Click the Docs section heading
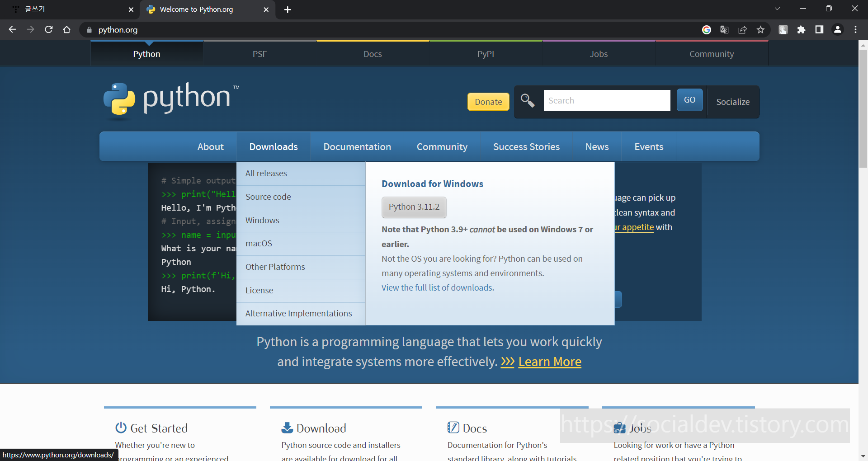The width and height of the screenshot is (868, 461). (x=475, y=428)
